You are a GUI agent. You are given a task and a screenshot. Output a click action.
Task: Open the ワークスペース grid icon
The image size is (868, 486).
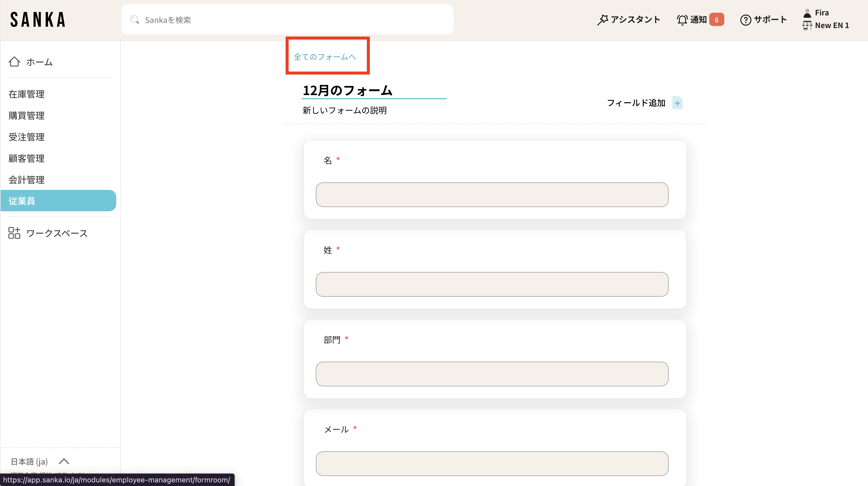(14, 233)
